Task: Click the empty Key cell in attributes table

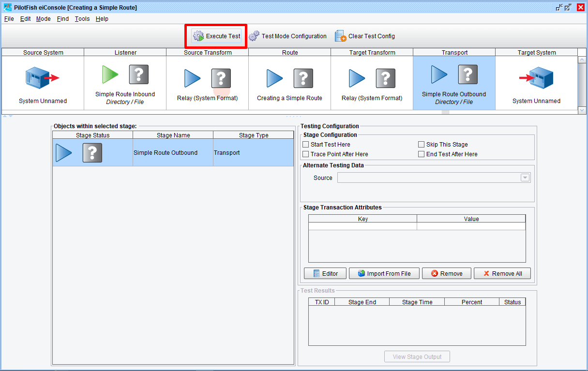Action: (x=362, y=226)
